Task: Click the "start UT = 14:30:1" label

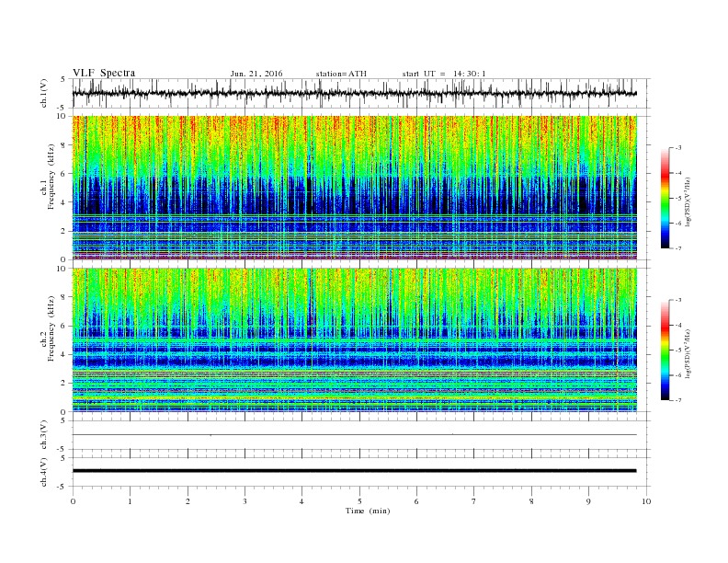Action: [444, 74]
